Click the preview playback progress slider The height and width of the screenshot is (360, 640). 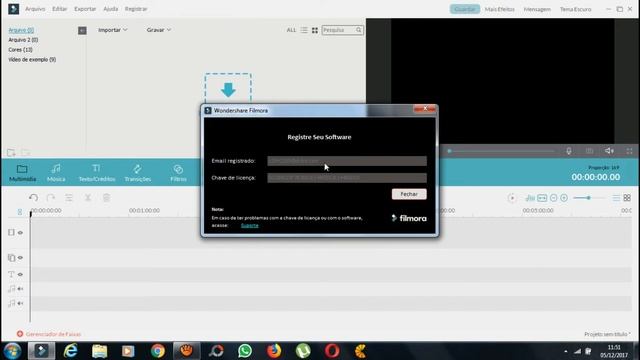point(501,151)
